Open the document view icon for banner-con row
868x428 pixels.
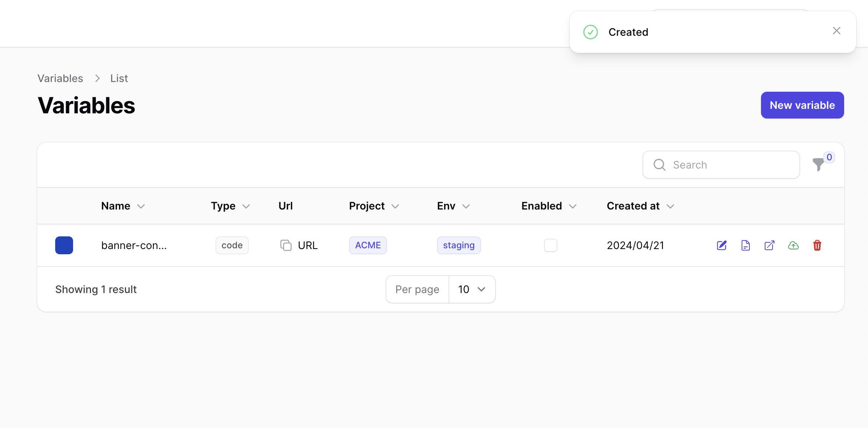[745, 245]
